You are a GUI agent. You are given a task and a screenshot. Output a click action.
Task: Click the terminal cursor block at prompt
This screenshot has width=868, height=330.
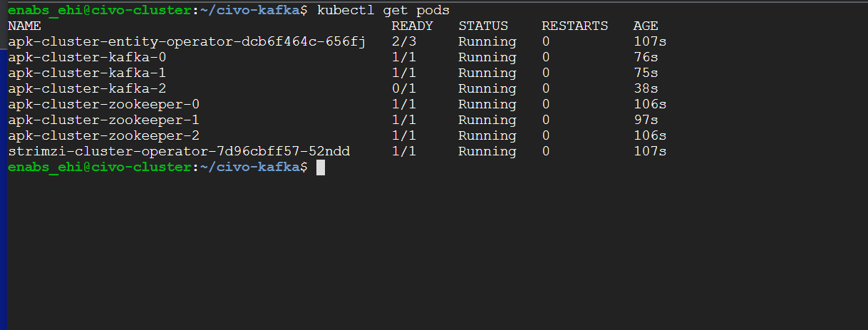pyautogui.click(x=320, y=167)
